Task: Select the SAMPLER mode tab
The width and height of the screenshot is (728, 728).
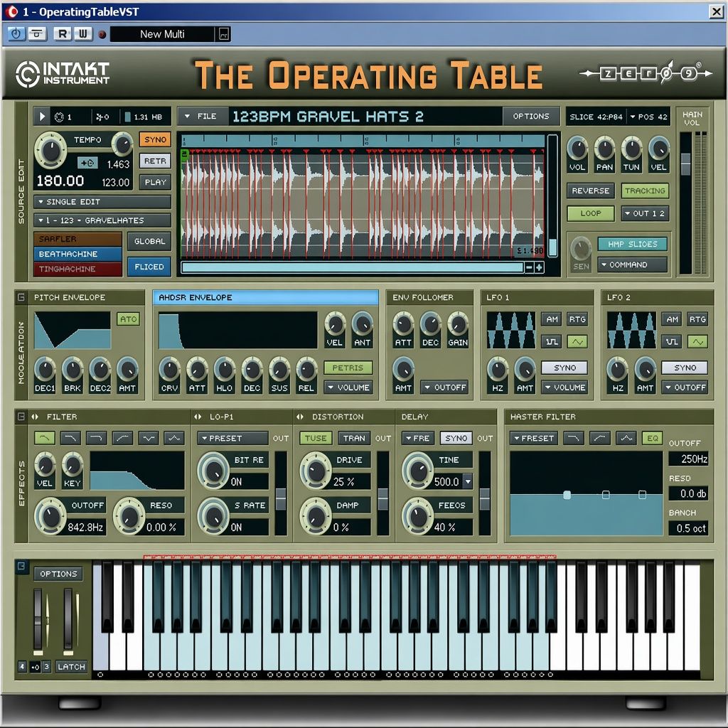Action: (77, 239)
